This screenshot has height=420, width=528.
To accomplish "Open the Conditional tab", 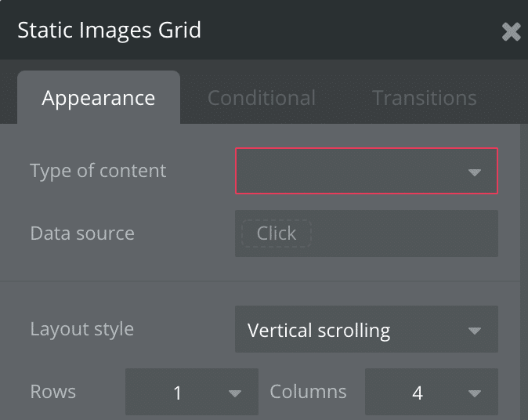I will pyautogui.click(x=262, y=98).
